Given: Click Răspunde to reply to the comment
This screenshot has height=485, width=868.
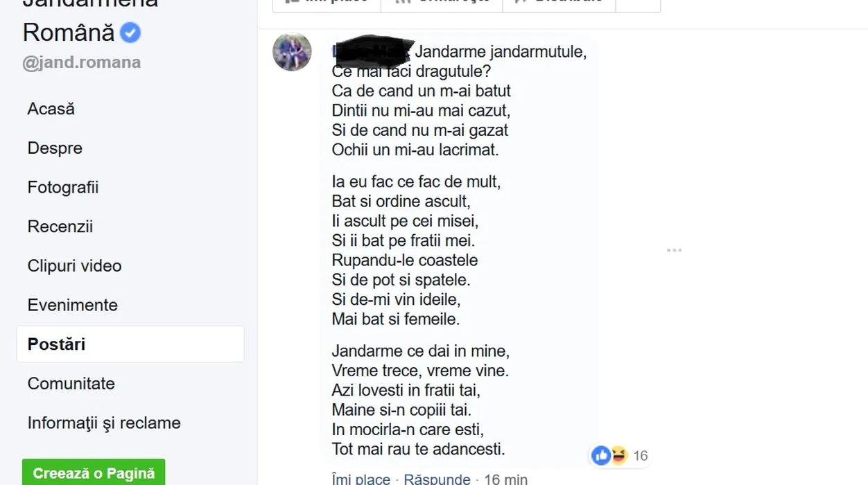Looking at the screenshot, I should coord(437,479).
